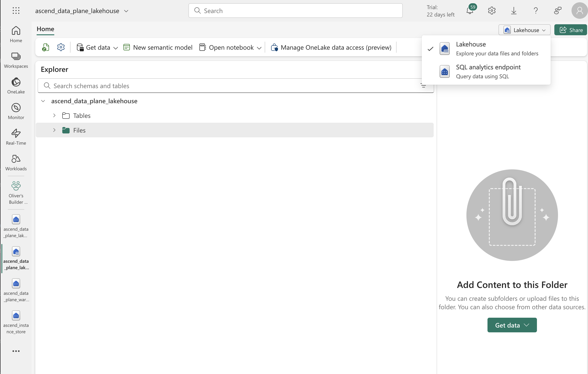Screen dimensions: 588x374
Task: Choose Lakehouse from mode menu
Action: click(x=486, y=49)
